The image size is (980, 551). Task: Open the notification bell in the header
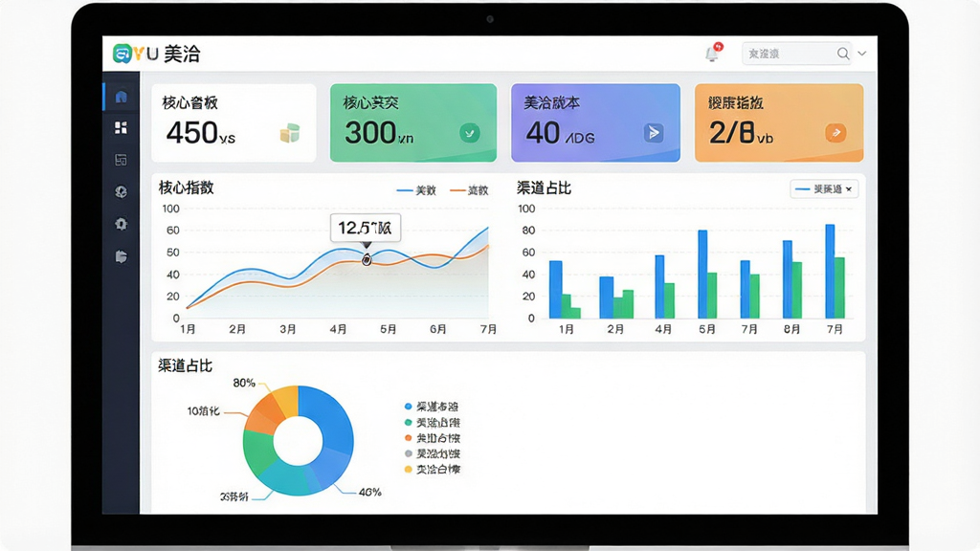[712, 54]
